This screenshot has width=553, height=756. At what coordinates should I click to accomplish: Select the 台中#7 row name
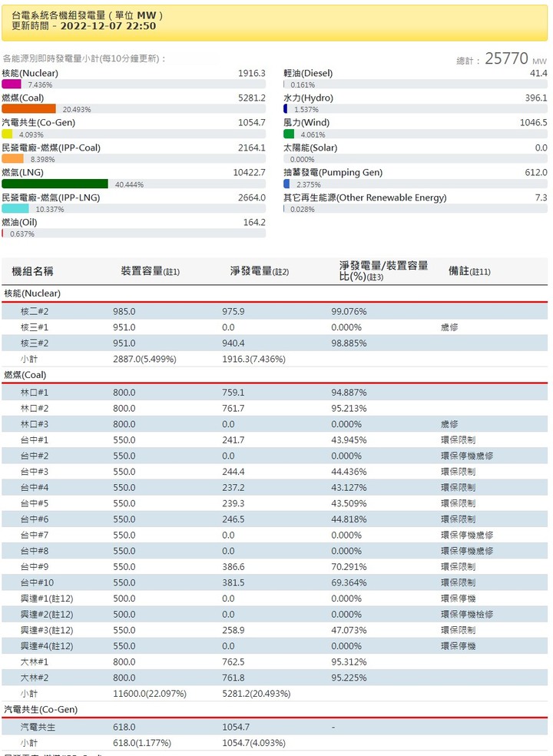coord(35,535)
